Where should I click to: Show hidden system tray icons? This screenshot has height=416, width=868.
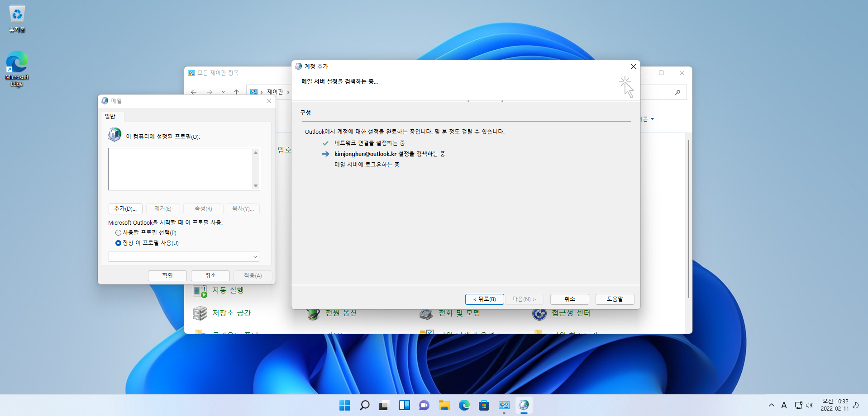[772, 405]
